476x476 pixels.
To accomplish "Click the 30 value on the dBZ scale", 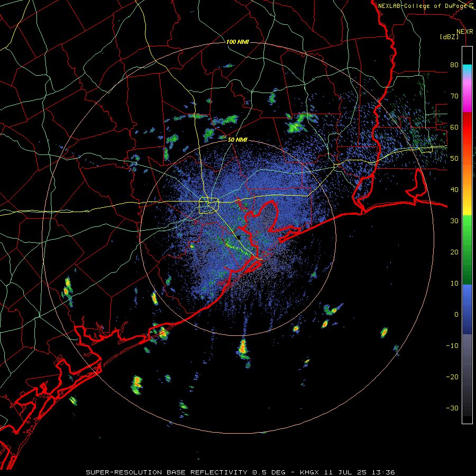I will tap(454, 221).
